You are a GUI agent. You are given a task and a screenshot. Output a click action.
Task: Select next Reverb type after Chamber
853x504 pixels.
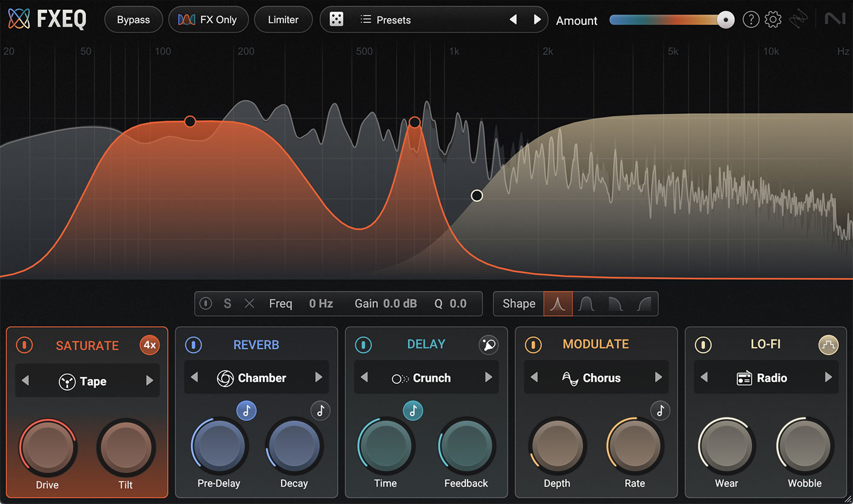tap(319, 377)
